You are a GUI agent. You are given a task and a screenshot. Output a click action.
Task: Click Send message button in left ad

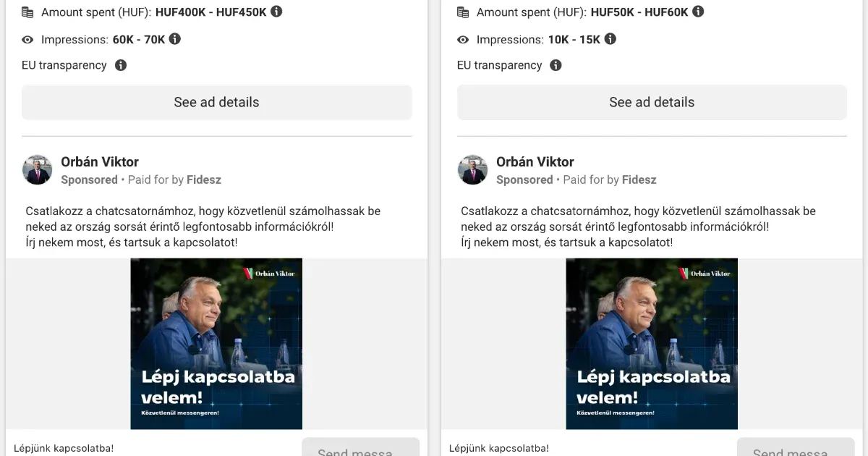tap(360, 447)
